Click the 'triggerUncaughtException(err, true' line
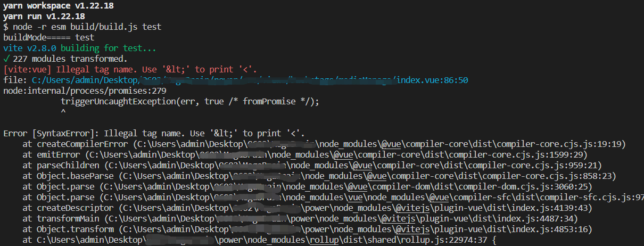 pos(190,101)
